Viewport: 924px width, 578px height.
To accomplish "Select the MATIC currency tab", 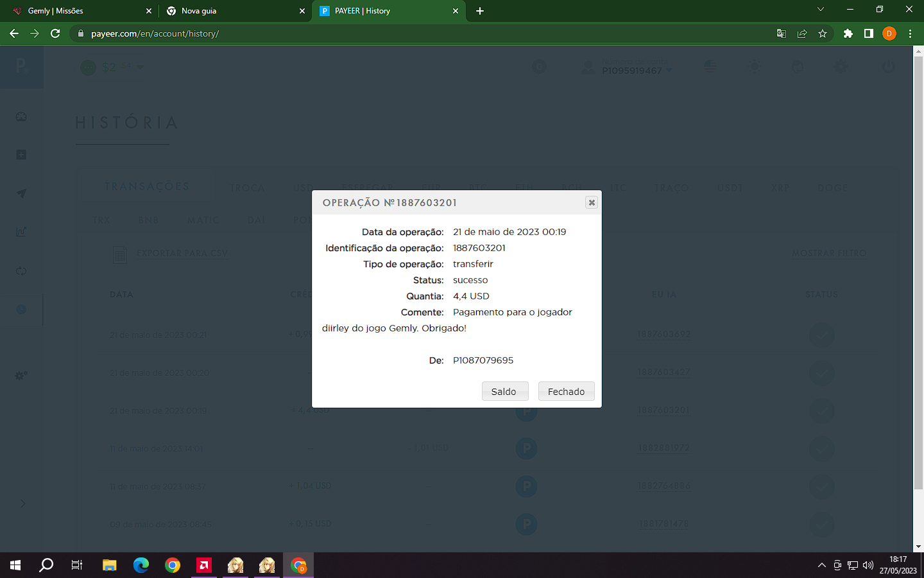I will [x=203, y=220].
